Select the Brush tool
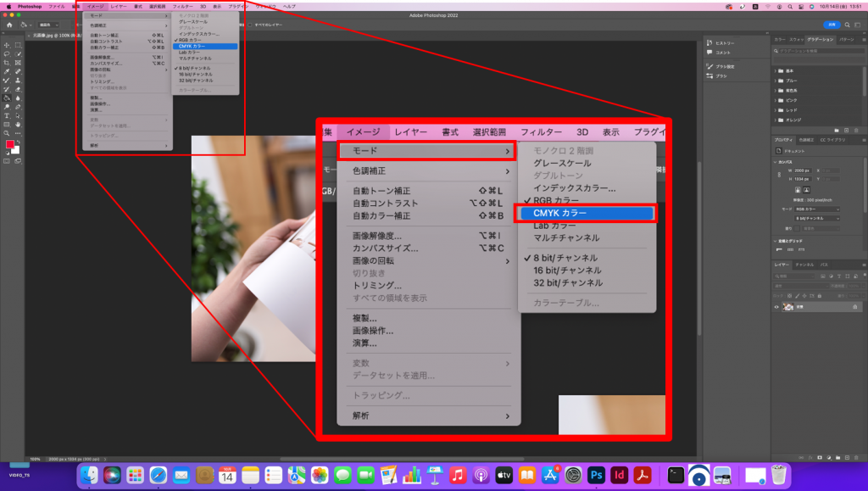The height and width of the screenshot is (491, 868). point(7,81)
